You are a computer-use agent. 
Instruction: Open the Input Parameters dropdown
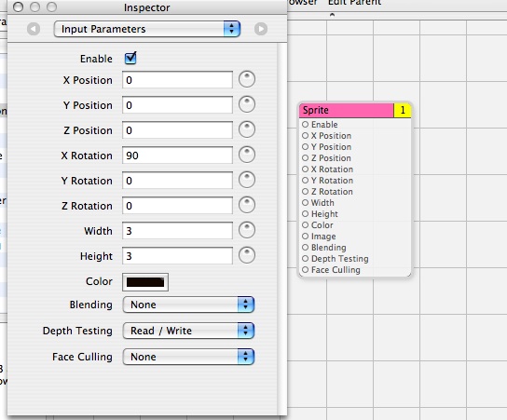[147, 29]
